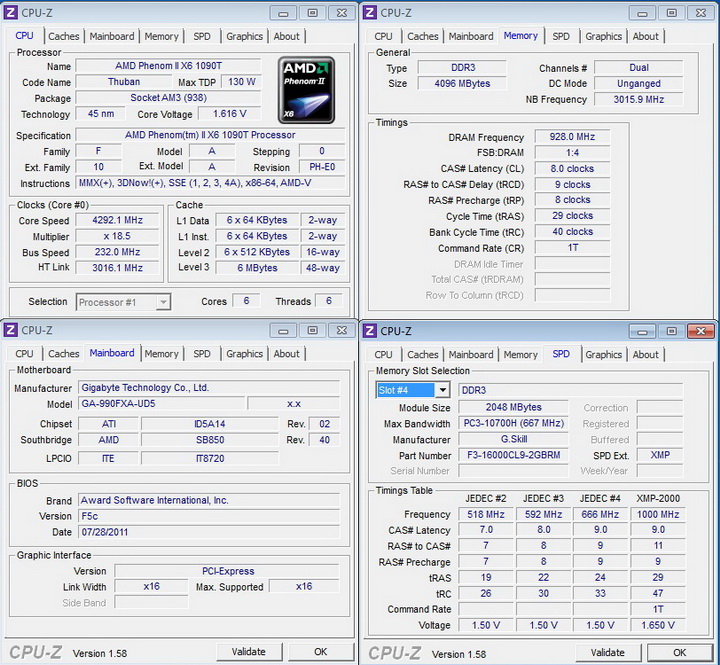Select Memory tab in the SPD window

pyautogui.click(x=521, y=355)
